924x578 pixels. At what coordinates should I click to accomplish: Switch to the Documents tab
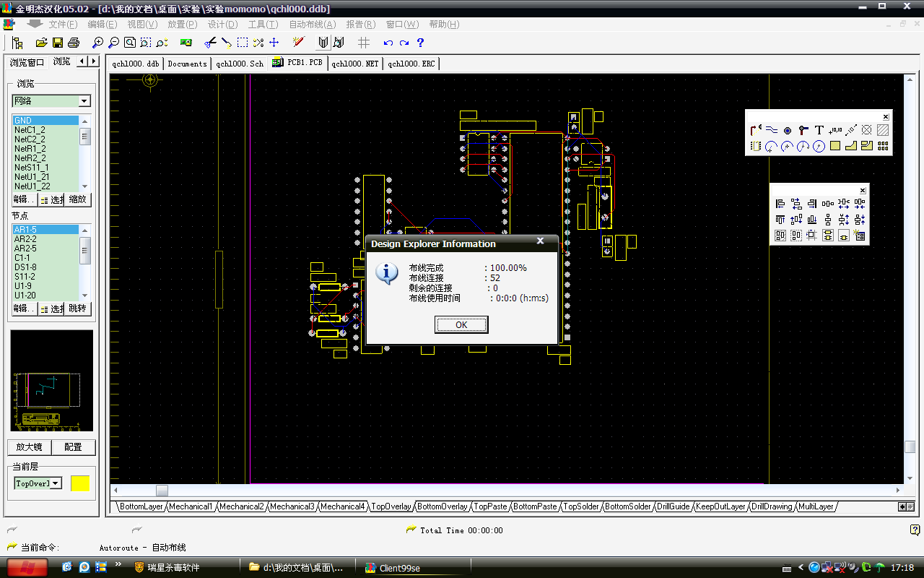click(187, 64)
